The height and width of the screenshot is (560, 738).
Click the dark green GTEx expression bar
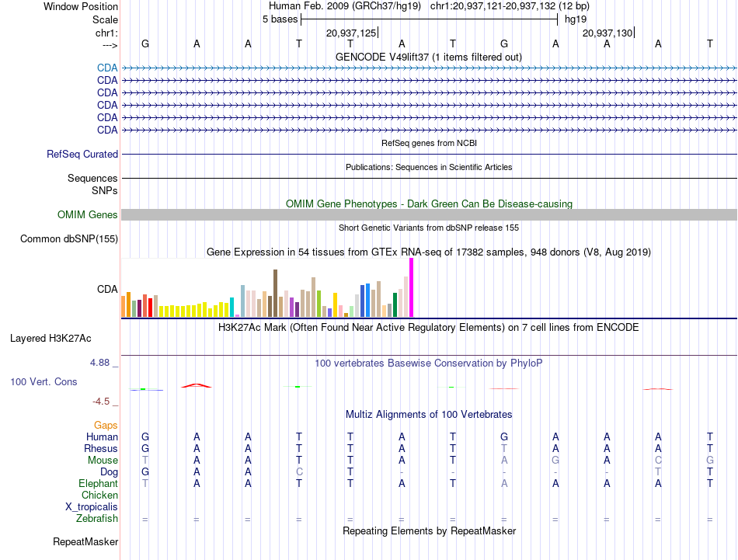pyautogui.click(x=395, y=305)
